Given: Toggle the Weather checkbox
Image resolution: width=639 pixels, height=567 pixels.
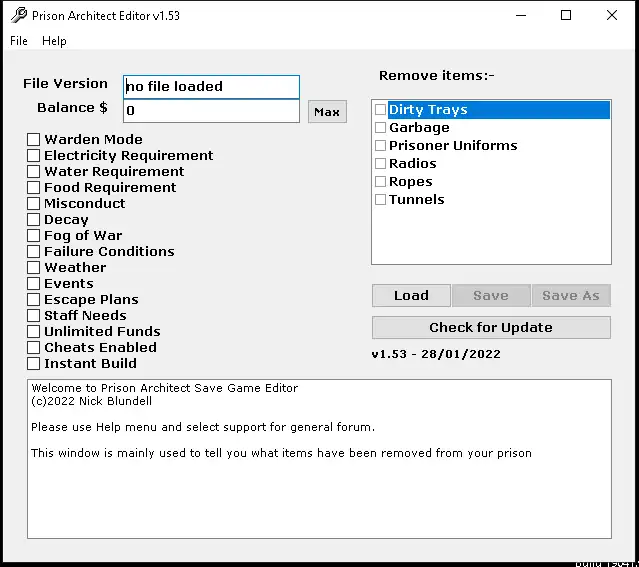Looking at the screenshot, I should (x=33, y=267).
